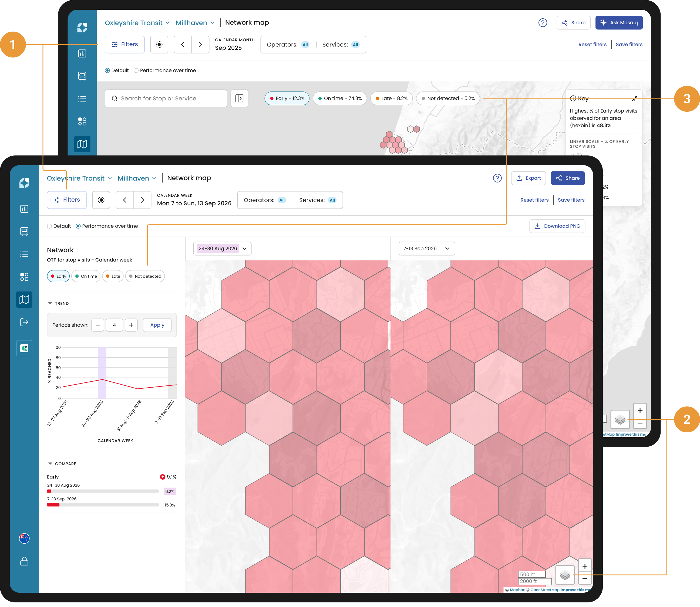
Task: Click Export button in front window
Action: tap(528, 178)
